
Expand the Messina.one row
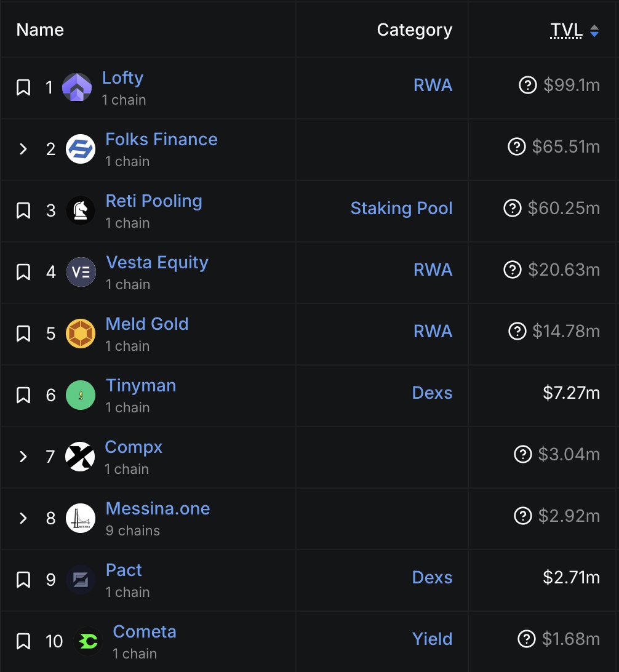click(x=23, y=518)
